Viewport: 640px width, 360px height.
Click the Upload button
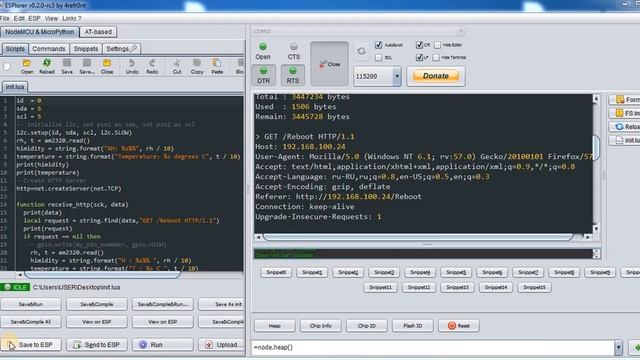pyautogui.click(x=222, y=344)
